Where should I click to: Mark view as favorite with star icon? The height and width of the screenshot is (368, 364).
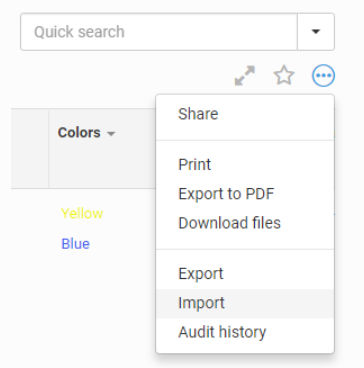tap(284, 76)
